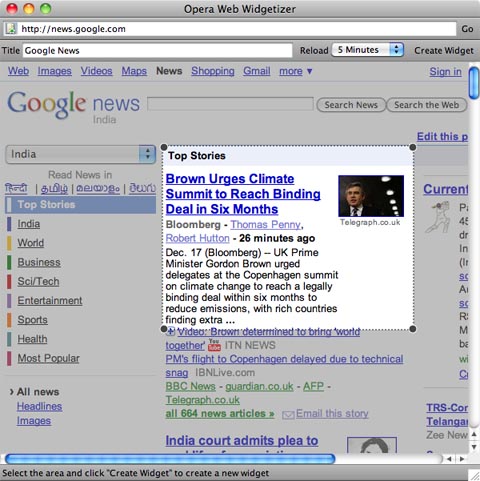Click the bottom-left selection handle of widget area
This screenshot has height=481, width=480.
pyautogui.click(x=164, y=329)
